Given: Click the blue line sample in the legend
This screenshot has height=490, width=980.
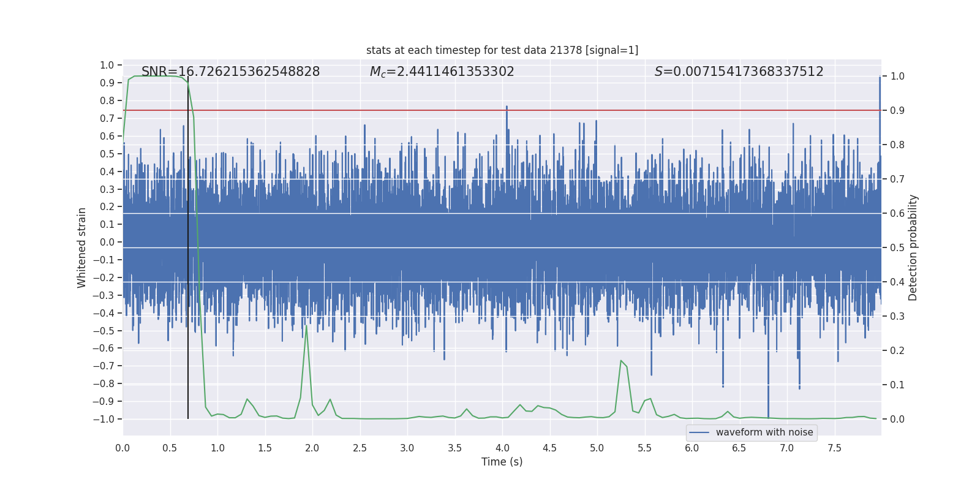Looking at the screenshot, I should pos(699,432).
